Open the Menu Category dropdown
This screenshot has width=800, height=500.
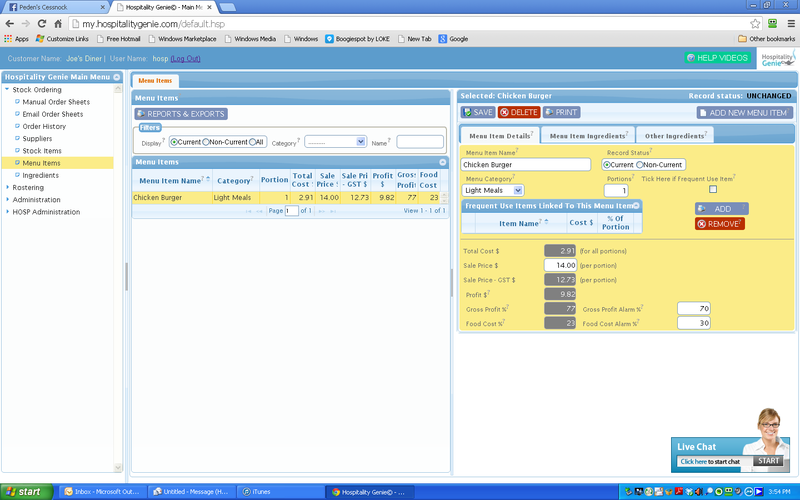click(x=493, y=190)
